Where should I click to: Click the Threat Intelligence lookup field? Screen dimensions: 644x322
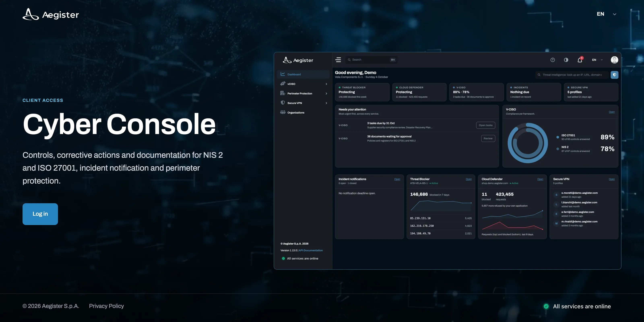(x=572, y=75)
